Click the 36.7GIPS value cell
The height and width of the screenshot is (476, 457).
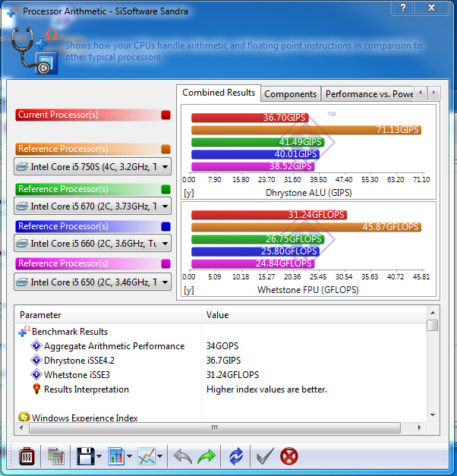(x=223, y=361)
